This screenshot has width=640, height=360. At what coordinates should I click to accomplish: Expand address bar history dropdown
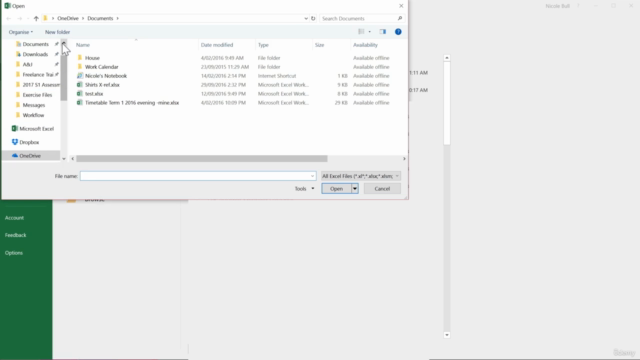pos(306,18)
